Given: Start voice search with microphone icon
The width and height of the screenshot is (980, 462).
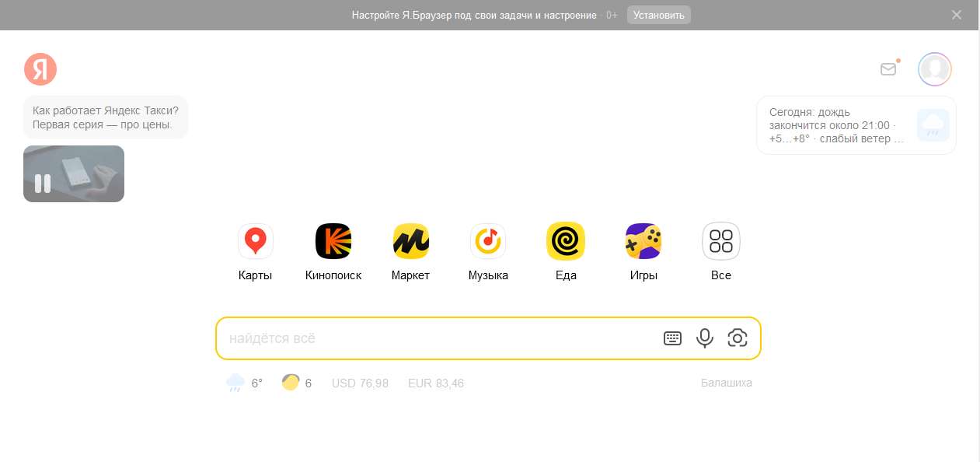Looking at the screenshot, I should coord(705,338).
